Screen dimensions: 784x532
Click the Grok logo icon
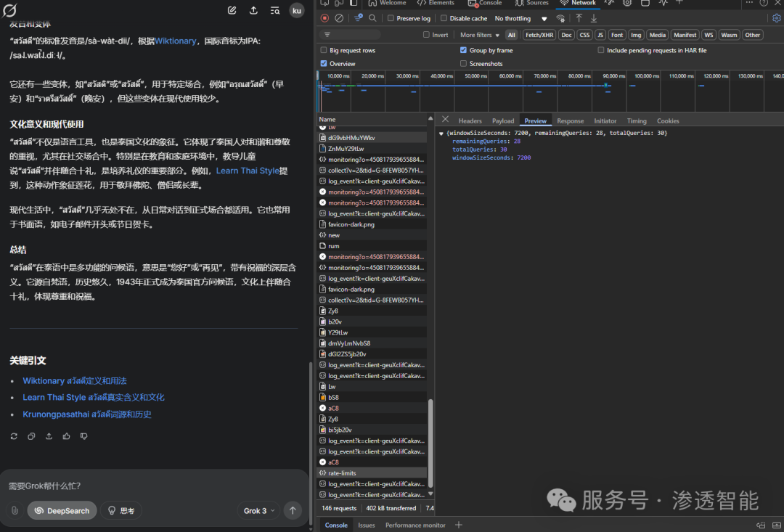[9, 10]
